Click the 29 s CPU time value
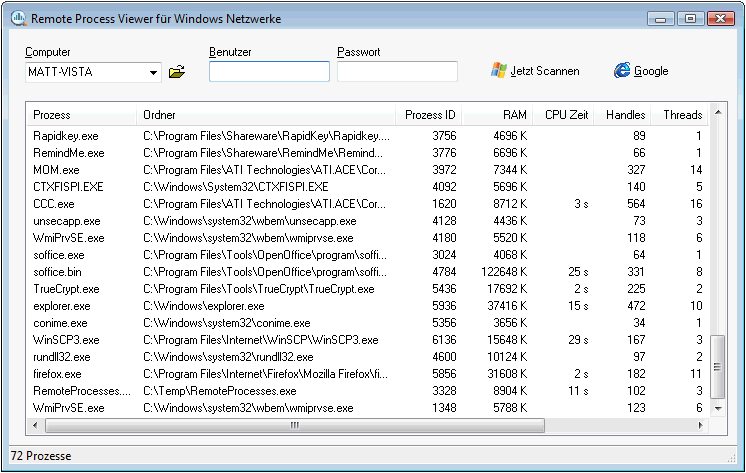 pos(578,340)
